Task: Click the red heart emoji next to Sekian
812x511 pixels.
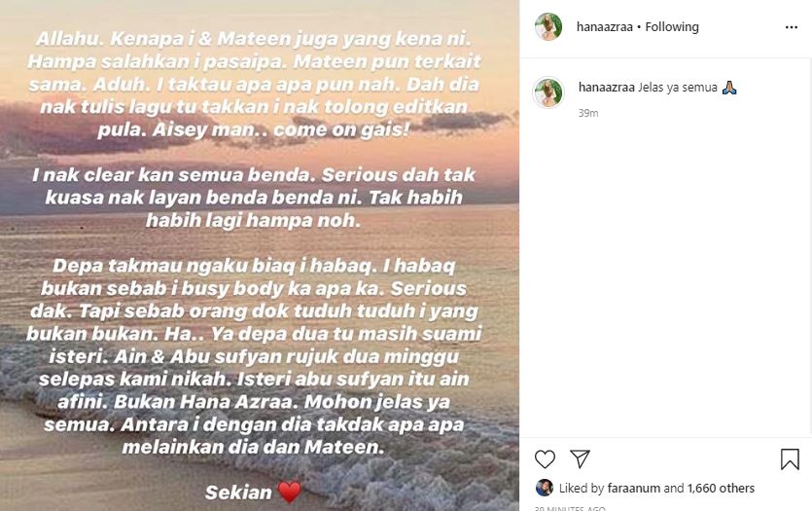Action: click(290, 492)
